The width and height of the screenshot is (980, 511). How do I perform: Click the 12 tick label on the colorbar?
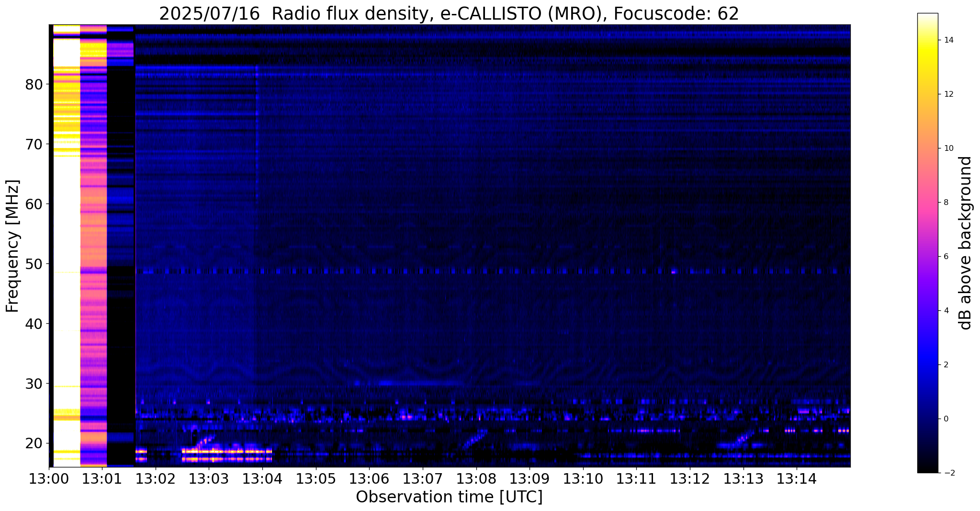[x=948, y=94]
